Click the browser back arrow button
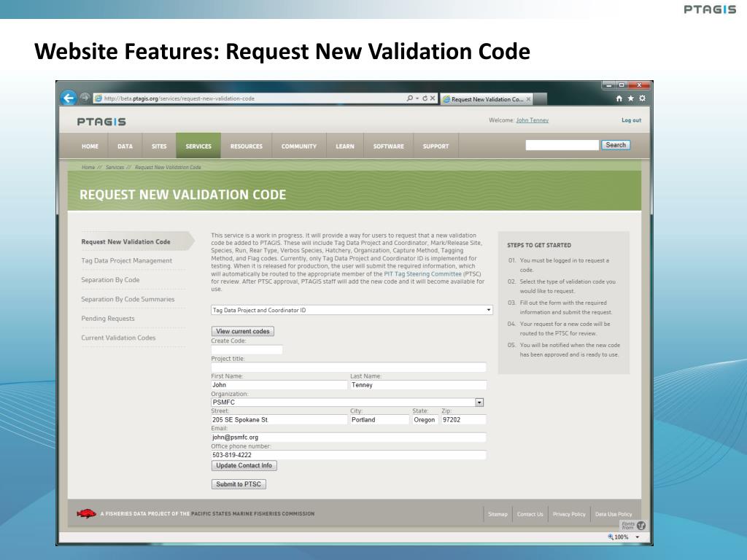This screenshot has height=560, width=747. point(69,98)
